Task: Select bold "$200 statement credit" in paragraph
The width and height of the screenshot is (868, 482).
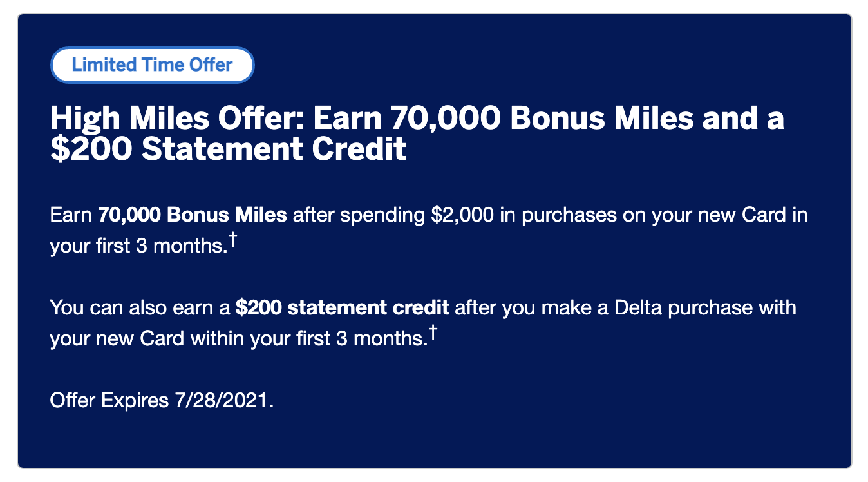Action: click(342, 307)
